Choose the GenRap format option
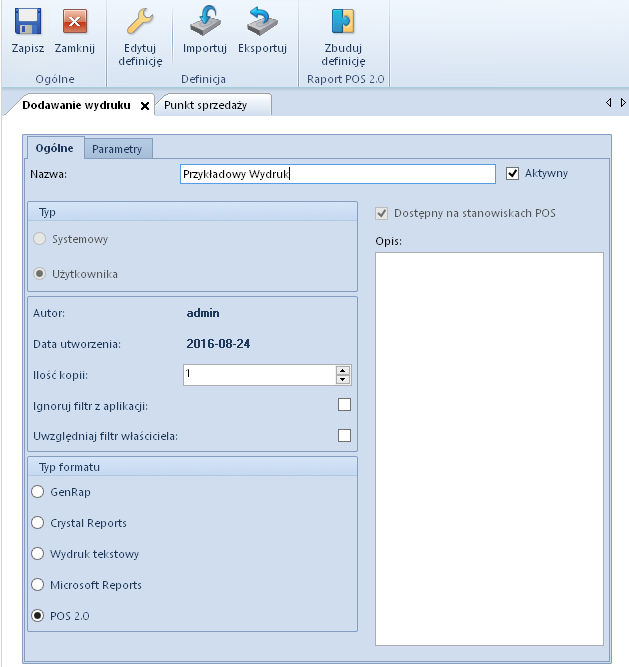629x667 pixels. pyautogui.click(x=38, y=492)
